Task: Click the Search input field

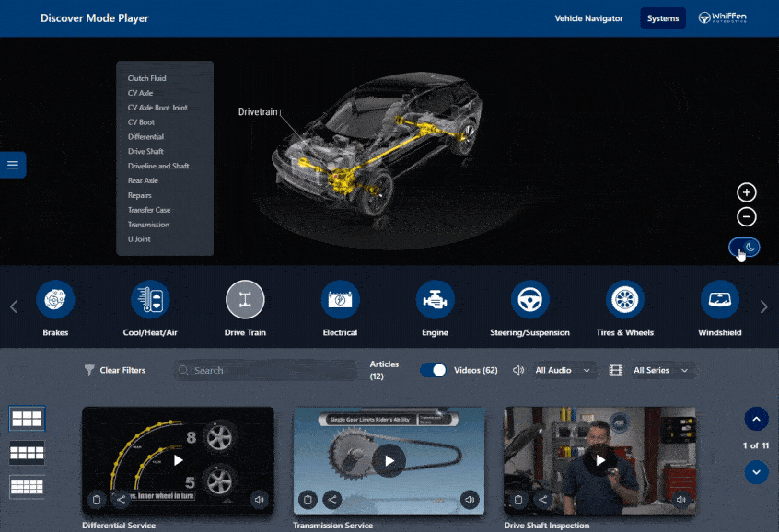Action: tap(267, 370)
